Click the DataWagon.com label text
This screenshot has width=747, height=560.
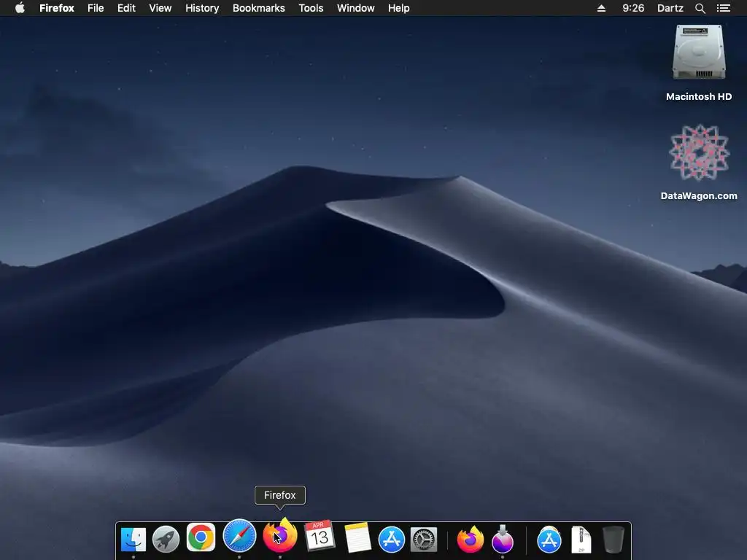coord(699,195)
